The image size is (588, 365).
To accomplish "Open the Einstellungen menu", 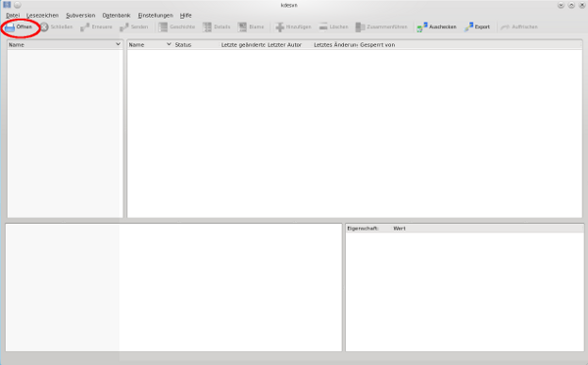I will [x=155, y=16].
